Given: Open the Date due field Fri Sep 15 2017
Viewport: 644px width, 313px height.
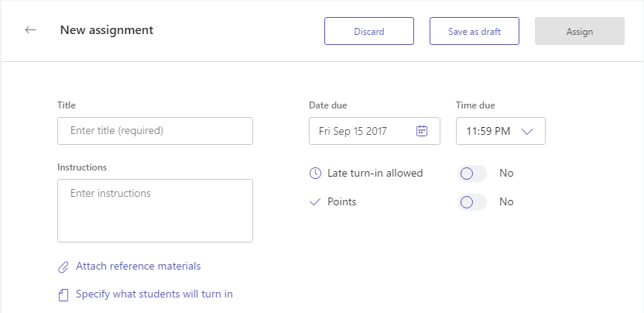Looking at the screenshot, I should click(375, 131).
